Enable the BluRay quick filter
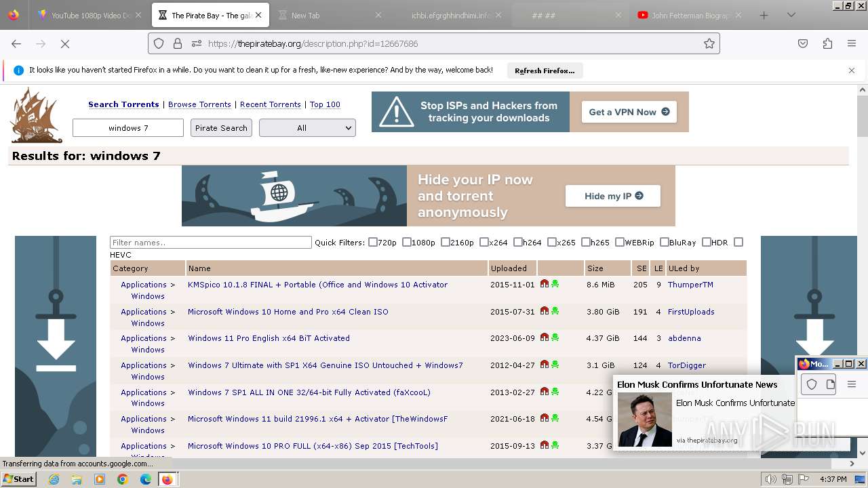This screenshot has height=488, width=868. pos(665,242)
